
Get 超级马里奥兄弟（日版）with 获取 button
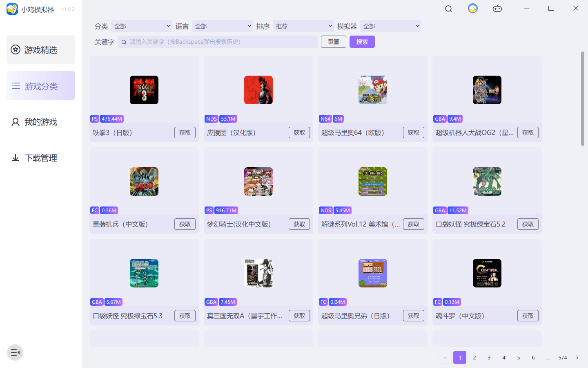(x=414, y=316)
